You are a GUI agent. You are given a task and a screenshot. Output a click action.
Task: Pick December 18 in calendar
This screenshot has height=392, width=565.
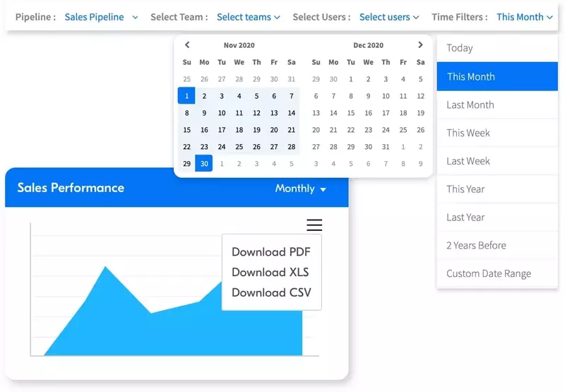(x=403, y=113)
